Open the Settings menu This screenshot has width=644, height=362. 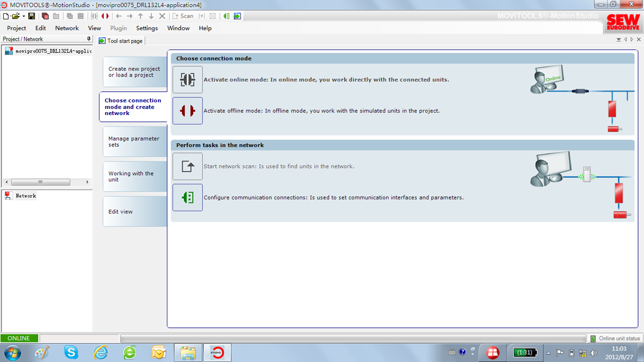pyautogui.click(x=147, y=28)
